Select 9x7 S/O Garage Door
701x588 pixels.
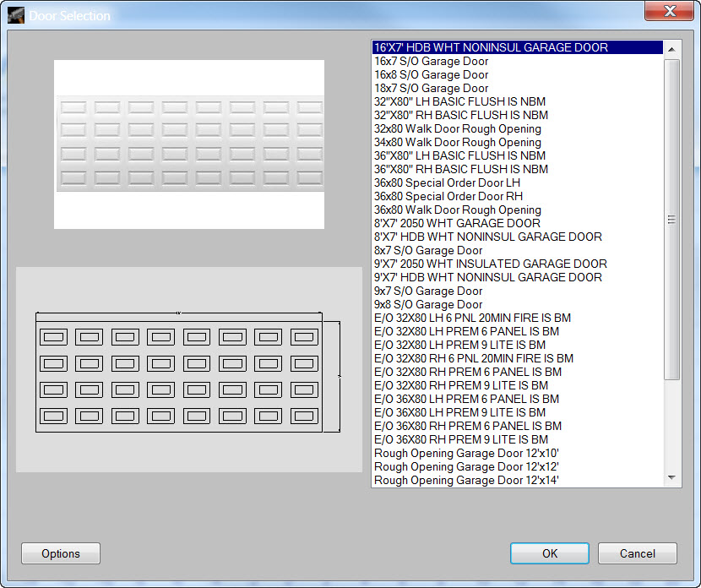click(x=518, y=291)
